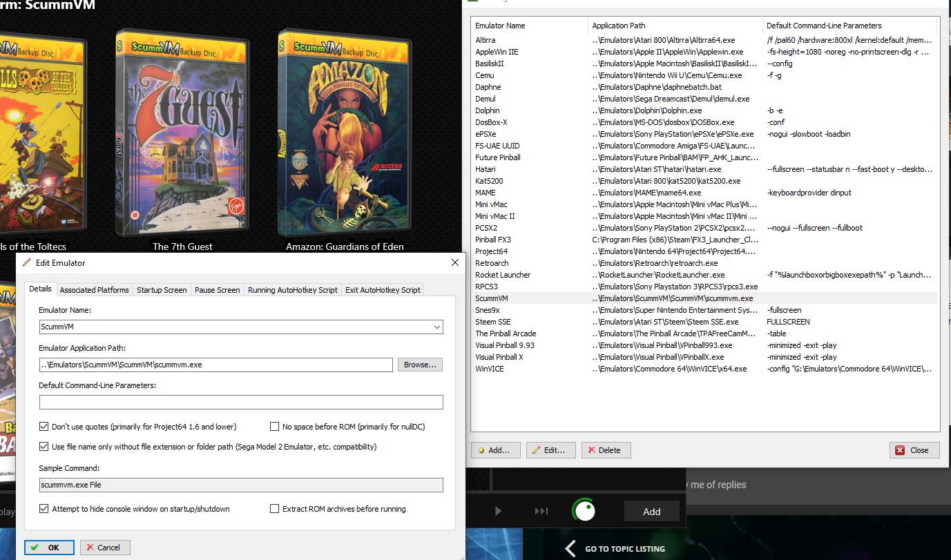Select the Cemu emulator row
The width and height of the screenshot is (951, 560).
pyautogui.click(x=704, y=75)
